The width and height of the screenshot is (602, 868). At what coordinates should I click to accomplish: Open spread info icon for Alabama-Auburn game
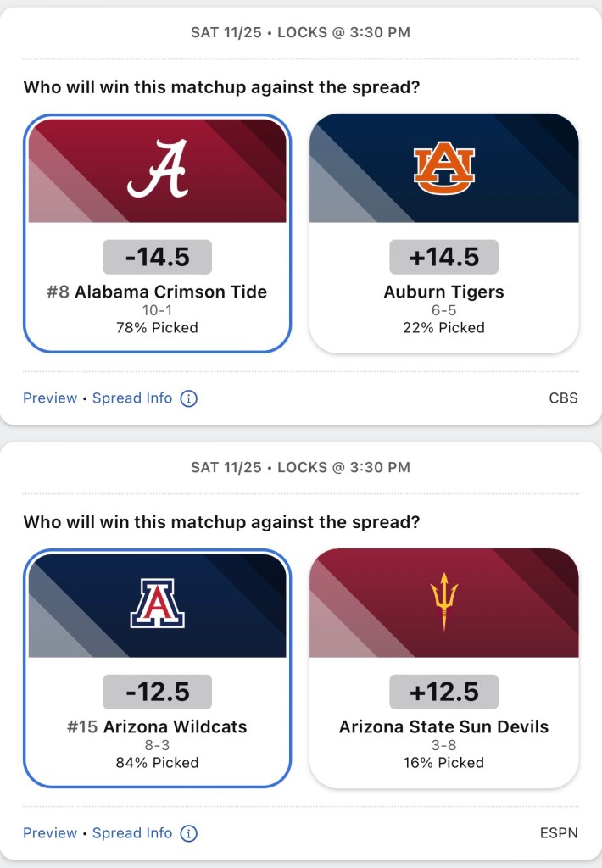[x=189, y=398]
